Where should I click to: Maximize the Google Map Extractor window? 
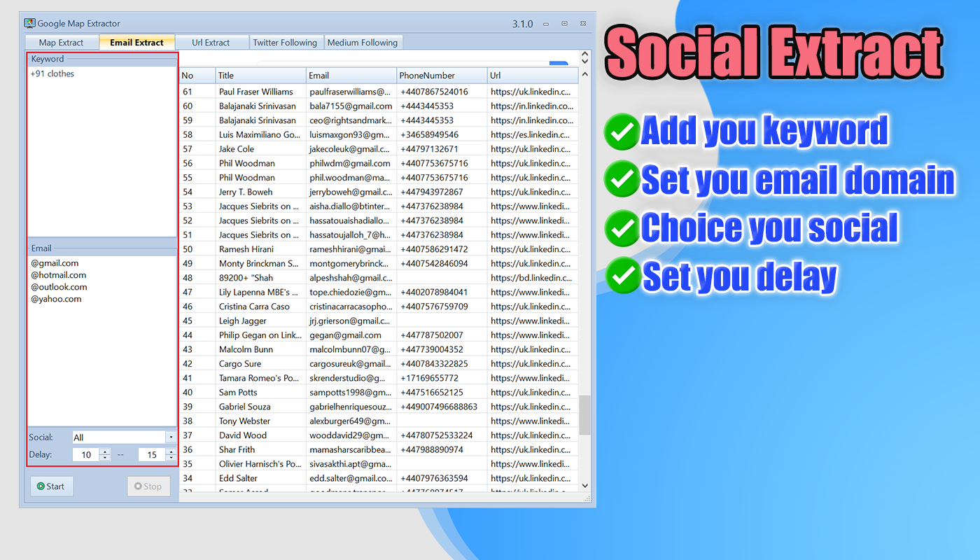coord(565,24)
